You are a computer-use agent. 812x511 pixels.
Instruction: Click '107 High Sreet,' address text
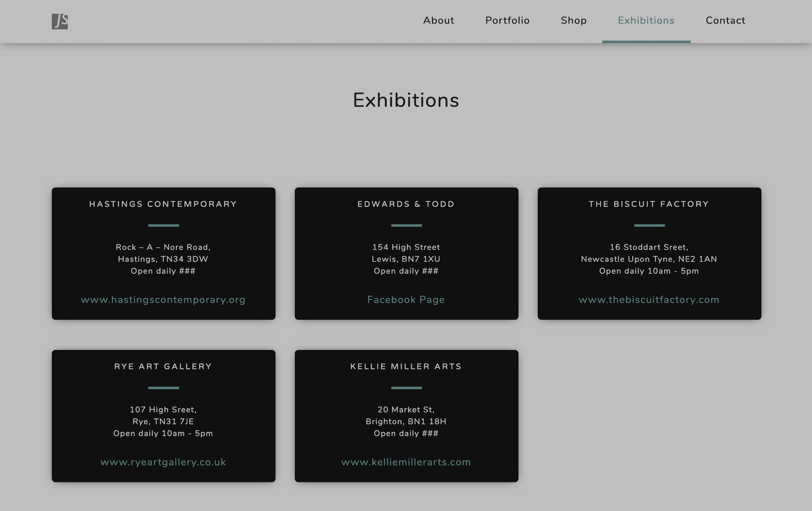pyautogui.click(x=163, y=410)
